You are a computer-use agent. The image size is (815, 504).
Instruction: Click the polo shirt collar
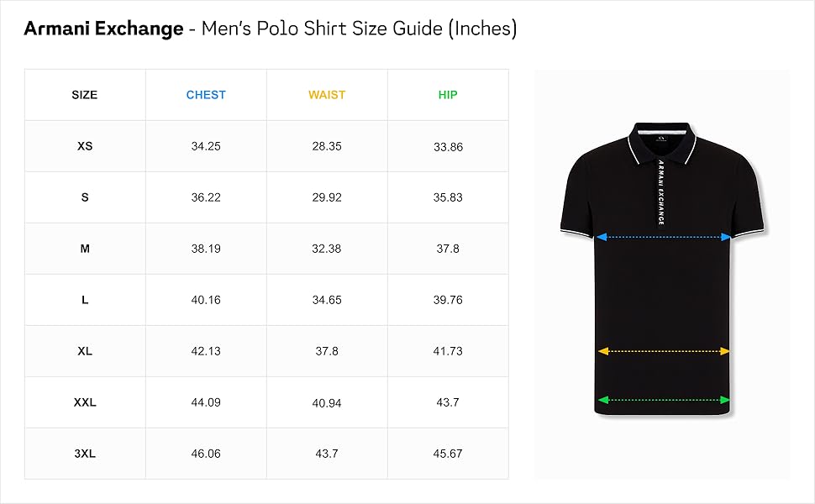pyautogui.click(x=662, y=141)
